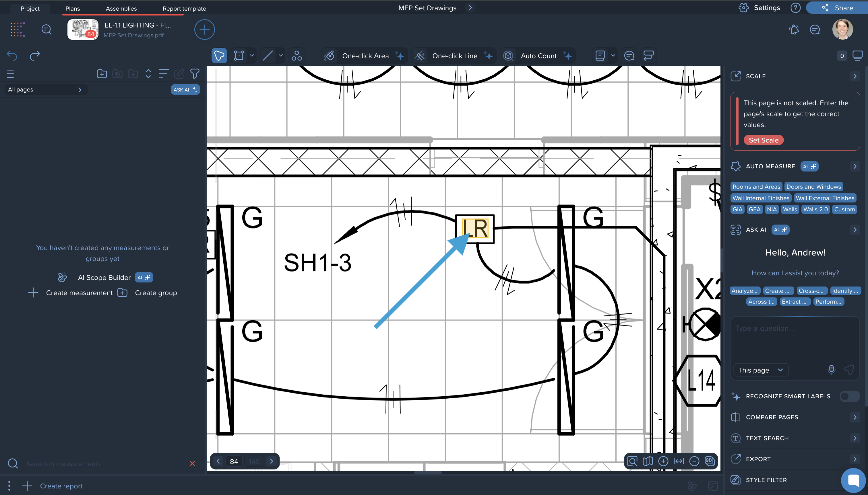Click the zoom in plus icon
This screenshot has height=495, width=868.
tap(663, 461)
